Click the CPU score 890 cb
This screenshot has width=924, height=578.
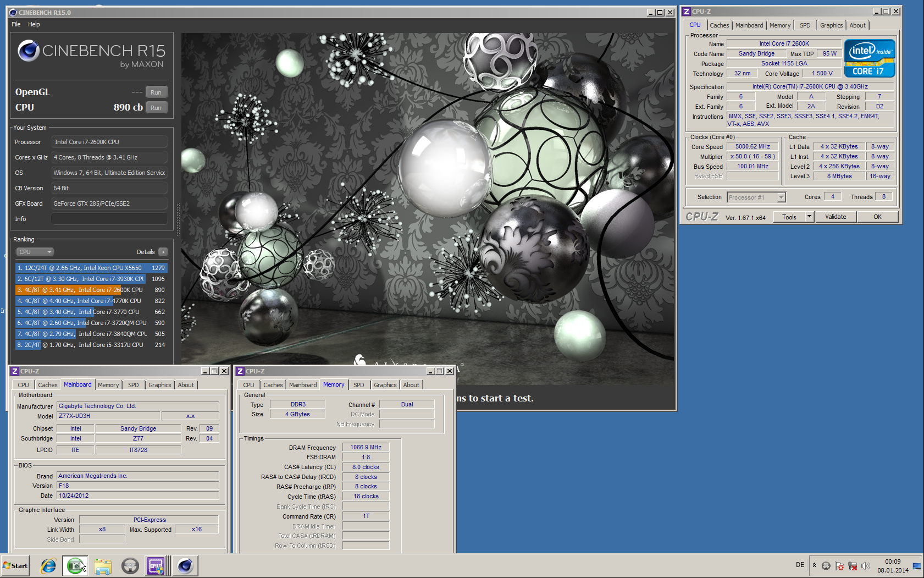(x=128, y=108)
